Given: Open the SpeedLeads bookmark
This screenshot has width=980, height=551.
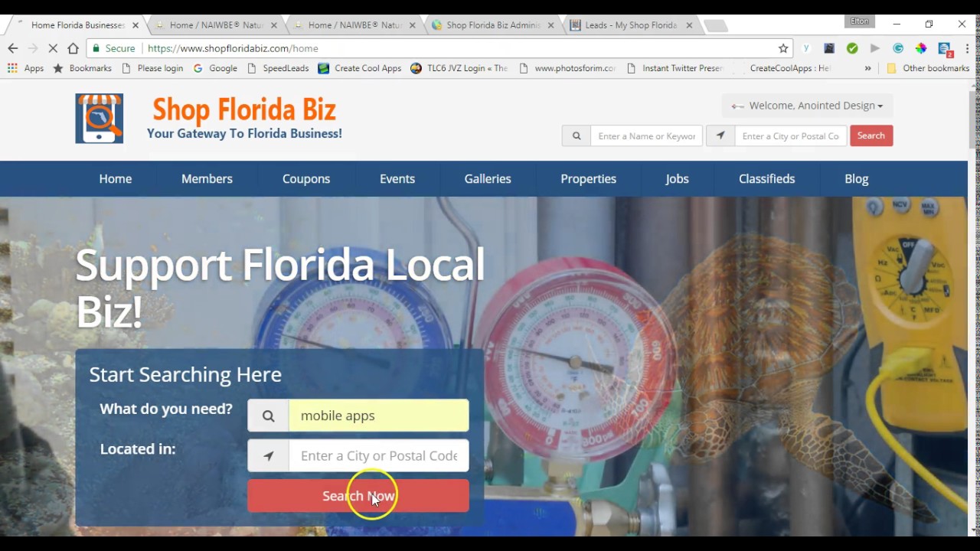Looking at the screenshot, I should pyautogui.click(x=278, y=68).
